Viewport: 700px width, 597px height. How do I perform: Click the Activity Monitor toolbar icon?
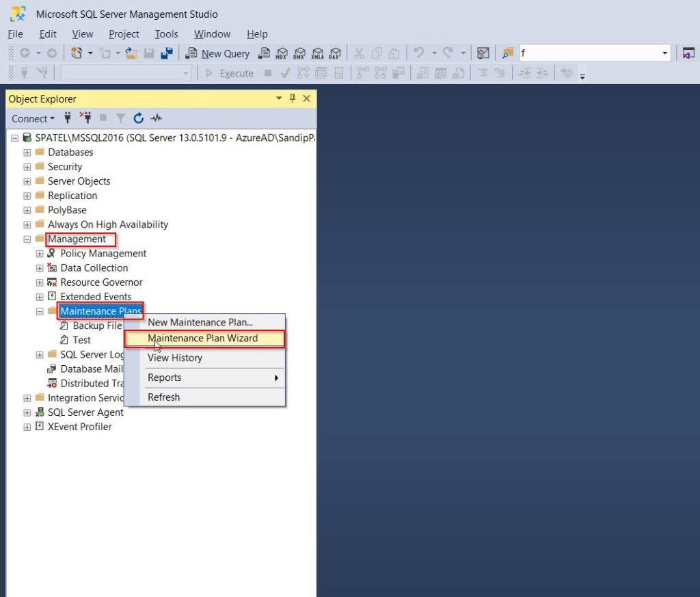483,53
